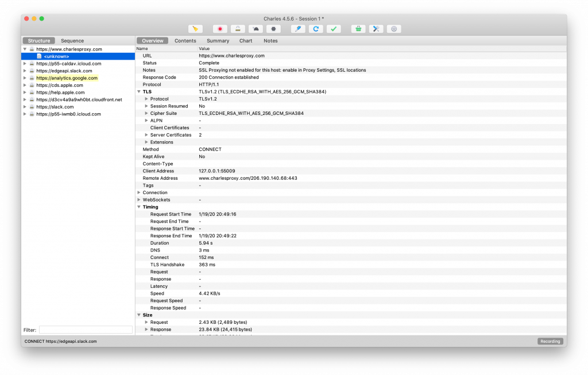The width and height of the screenshot is (588, 375).
Task: Click the Name column header
Action: (166, 48)
